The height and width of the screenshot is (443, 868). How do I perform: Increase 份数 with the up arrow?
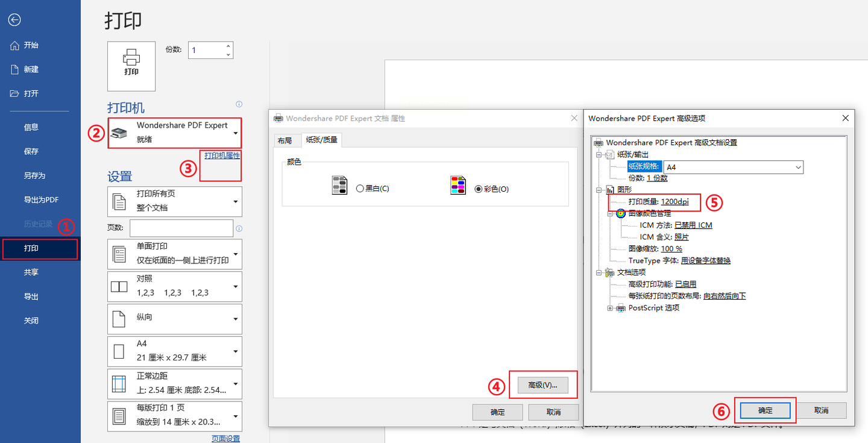(x=228, y=46)
